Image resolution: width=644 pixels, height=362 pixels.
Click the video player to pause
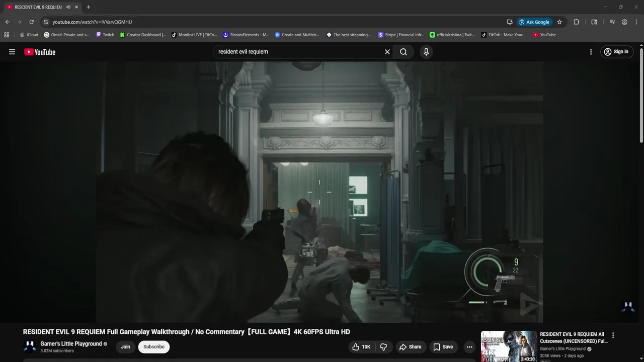pyautogui.click(x=319, y=192)
